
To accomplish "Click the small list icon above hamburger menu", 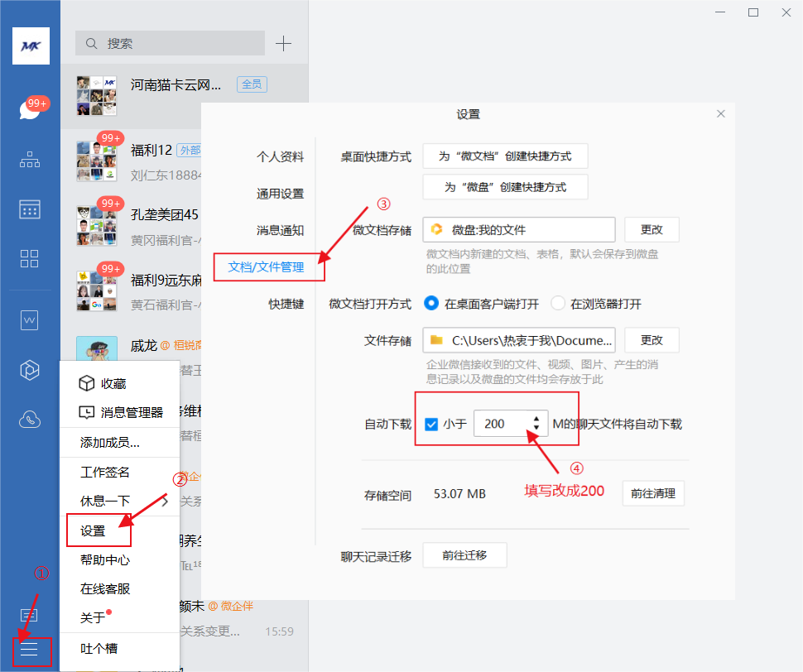I will (29, 615).
